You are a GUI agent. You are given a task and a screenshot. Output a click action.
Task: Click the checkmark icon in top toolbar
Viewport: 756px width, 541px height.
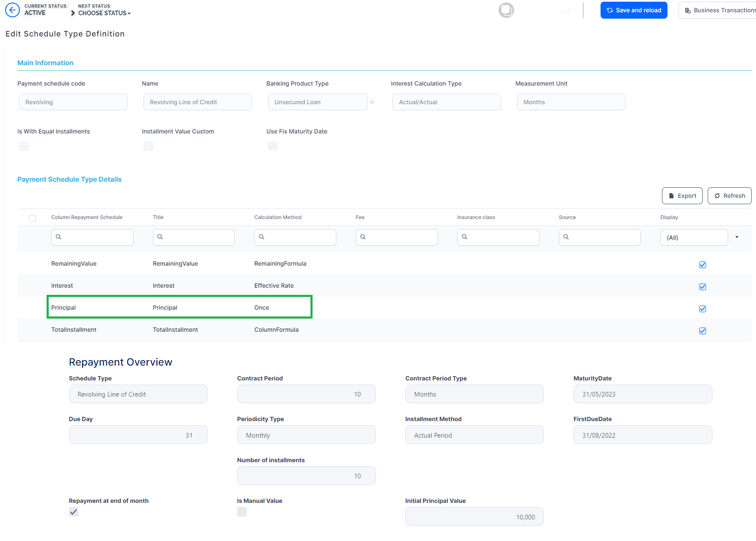567,11
